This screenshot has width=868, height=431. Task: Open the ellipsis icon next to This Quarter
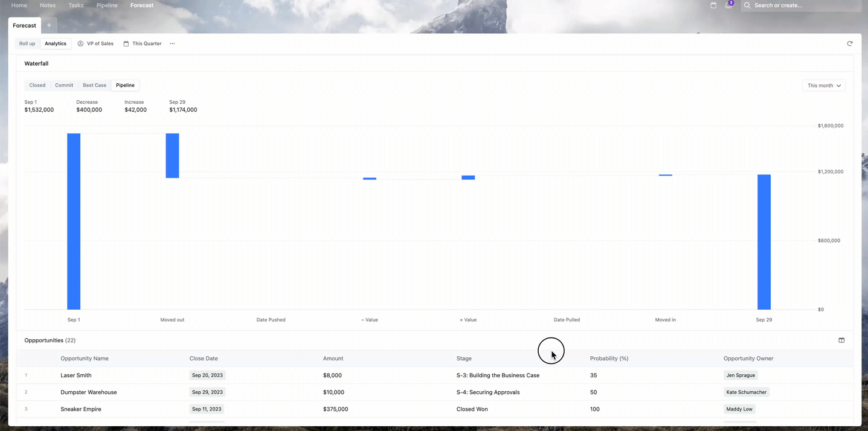click(x=172, y=43)
